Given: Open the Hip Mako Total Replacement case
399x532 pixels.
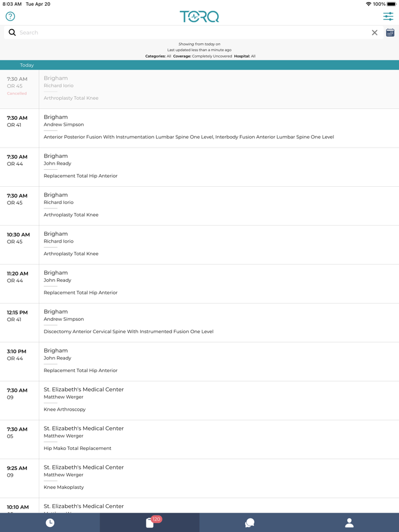Looking at the screenshot, I should pos(199,439).
